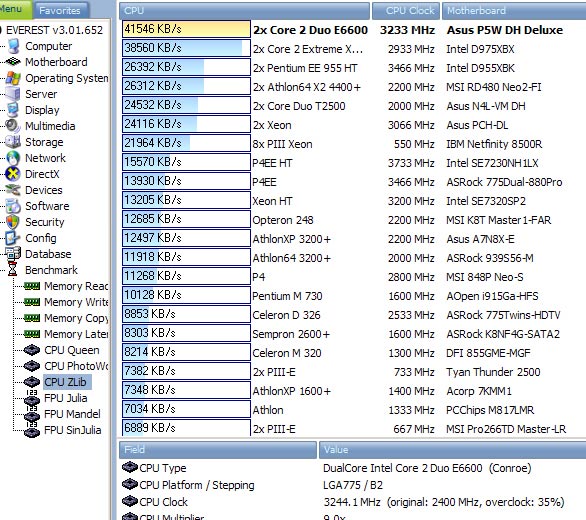Select the Memory Copy RAM icon
Image resolution: width=586 pixels, height=520 pixels.
[32, 318]
